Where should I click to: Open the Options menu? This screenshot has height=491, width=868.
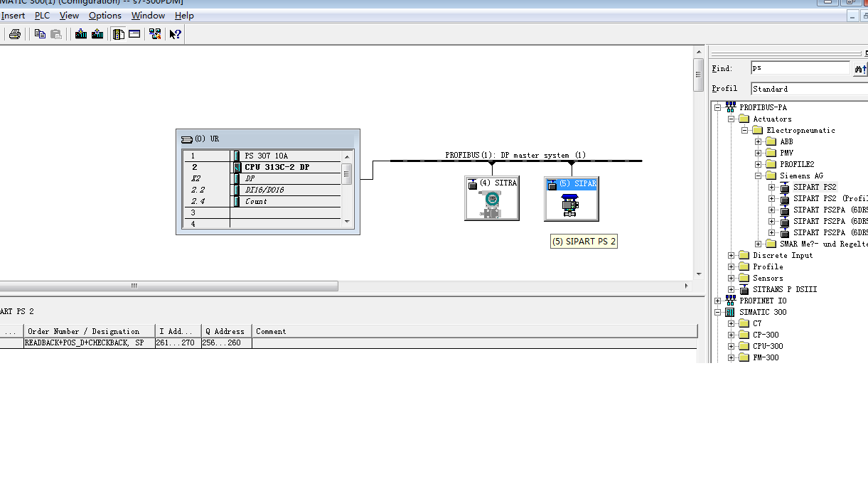(105, 15)
